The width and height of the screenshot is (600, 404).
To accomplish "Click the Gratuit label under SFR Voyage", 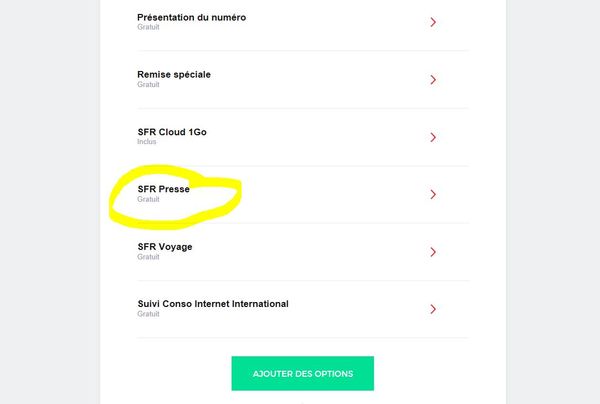I will tap(148, 257).
